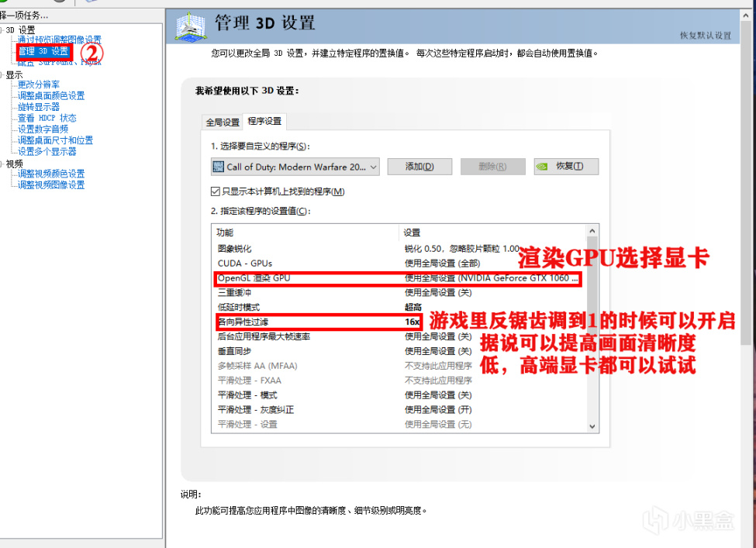The image size is (756, 548).
Task: Open 设置数字音频
Action: click(43, 129)
